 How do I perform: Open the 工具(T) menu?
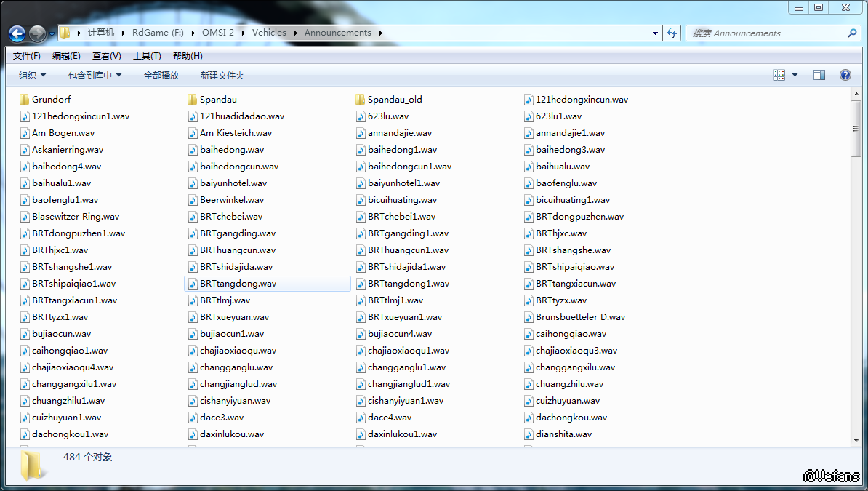(x=147, y=56)
